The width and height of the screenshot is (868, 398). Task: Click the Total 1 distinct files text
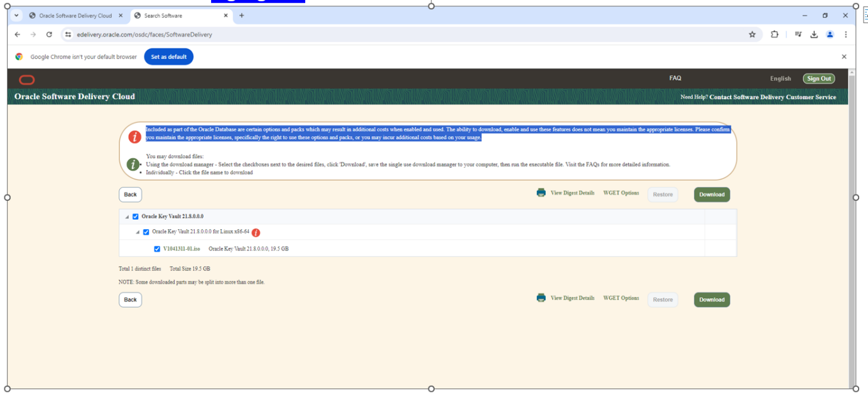pos(139,269)
